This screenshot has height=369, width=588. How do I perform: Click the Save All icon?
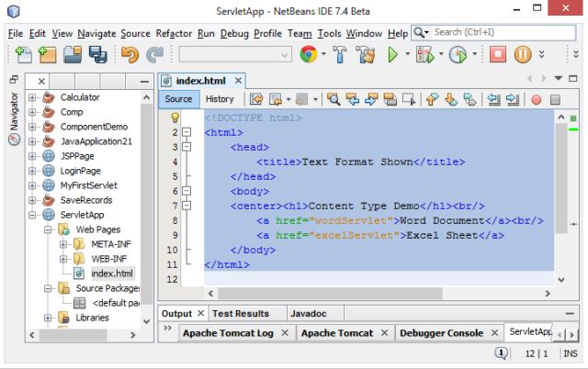click(x=98, y=55)
